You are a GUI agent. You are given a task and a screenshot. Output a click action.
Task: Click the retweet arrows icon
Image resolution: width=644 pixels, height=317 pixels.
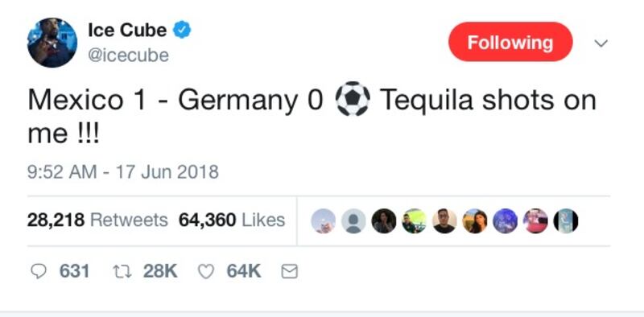click(122, 271)
